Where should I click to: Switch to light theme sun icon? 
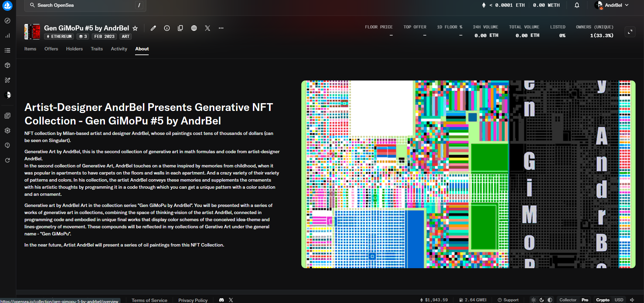pos(534,300)
